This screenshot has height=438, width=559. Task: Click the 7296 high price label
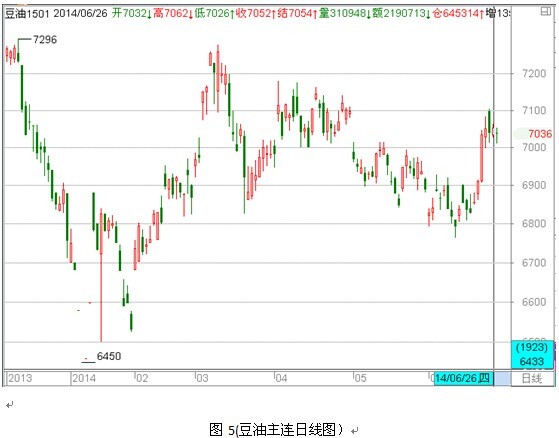(45, 40)
